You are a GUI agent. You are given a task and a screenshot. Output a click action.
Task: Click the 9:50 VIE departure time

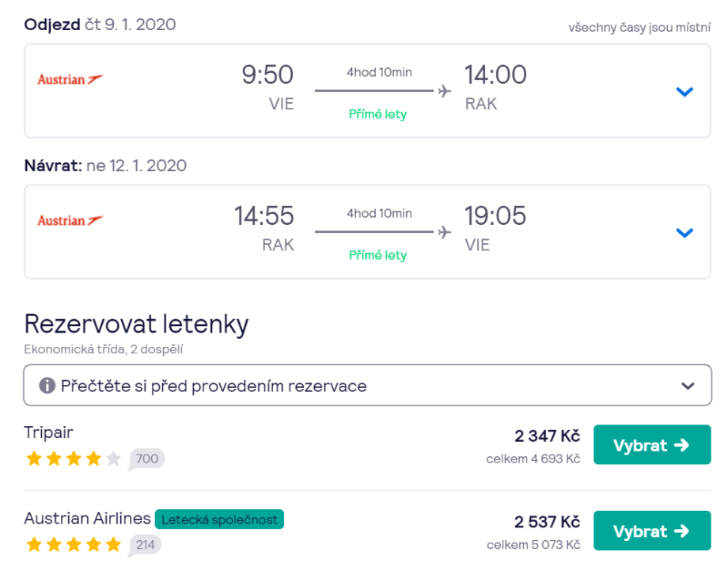coord(267,75)
